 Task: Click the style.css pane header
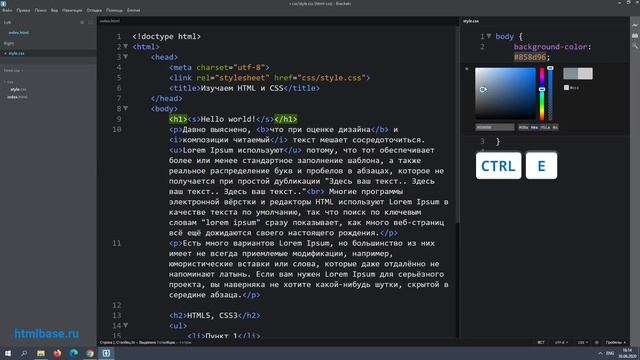pyautogui.click(x=471, y=21)
